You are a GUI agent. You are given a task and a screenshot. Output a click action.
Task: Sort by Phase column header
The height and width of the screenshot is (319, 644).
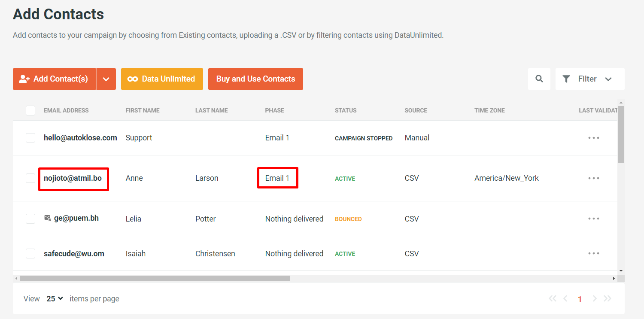[275, 110]
